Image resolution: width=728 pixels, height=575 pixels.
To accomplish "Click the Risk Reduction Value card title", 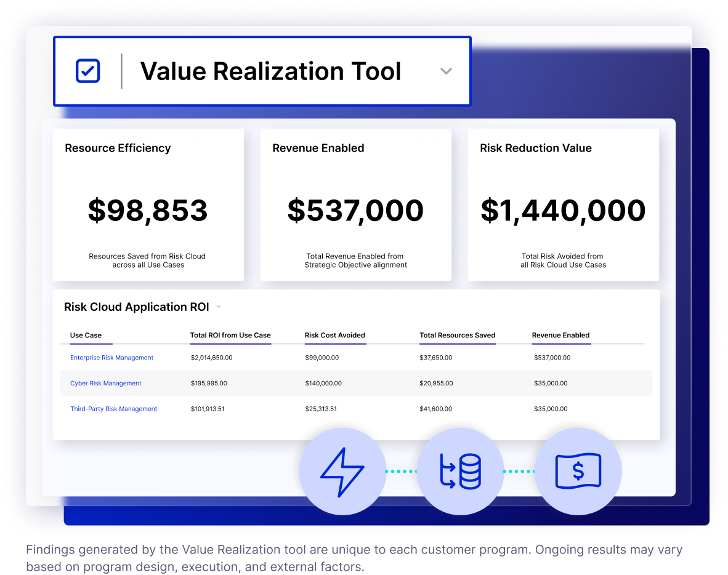I will [536, 148].
